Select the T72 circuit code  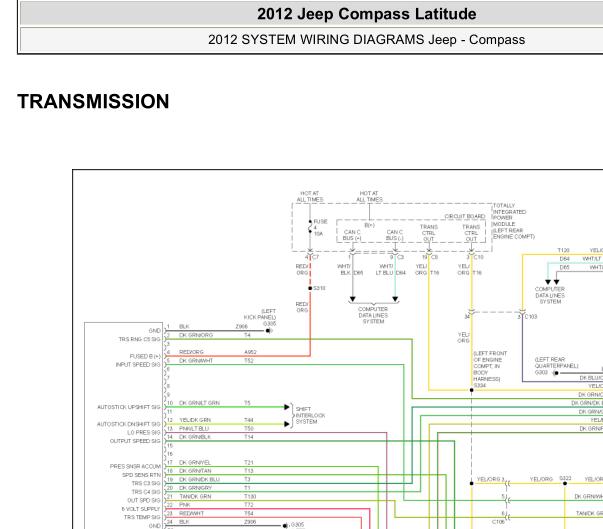coord(249,505)
